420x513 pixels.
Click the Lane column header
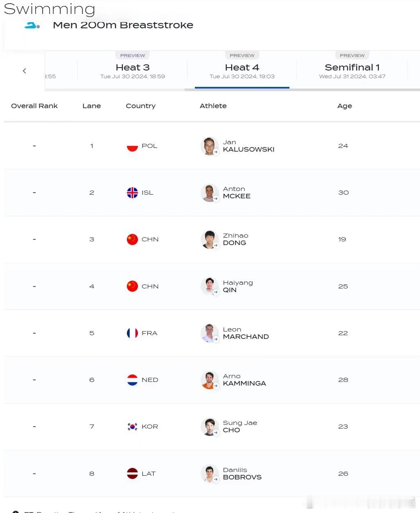[x=92, y=106]
